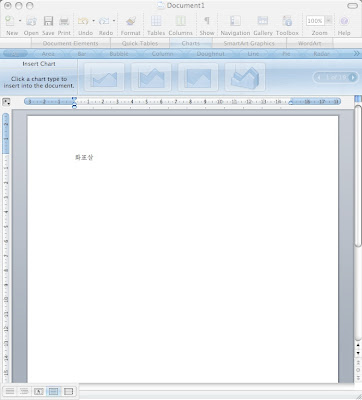Open the Tables toolbar icon
This screenshot has width=362, height=400.
pos(156,21)
